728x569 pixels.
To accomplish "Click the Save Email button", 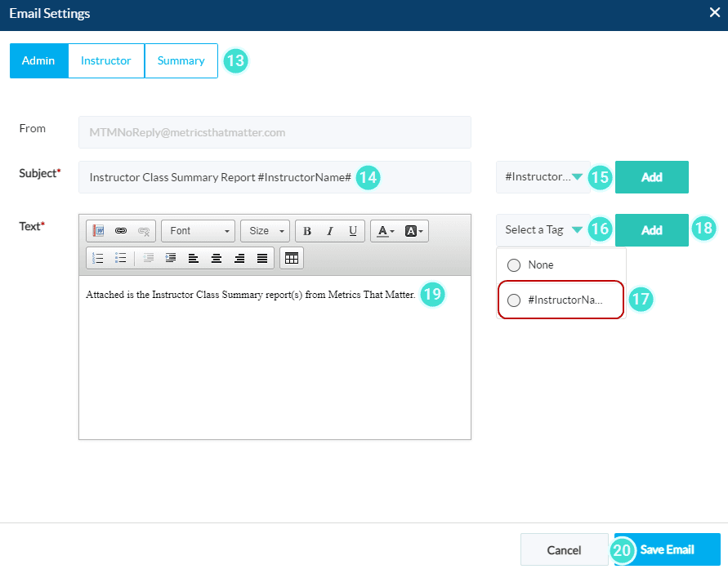I will [667, 549].
